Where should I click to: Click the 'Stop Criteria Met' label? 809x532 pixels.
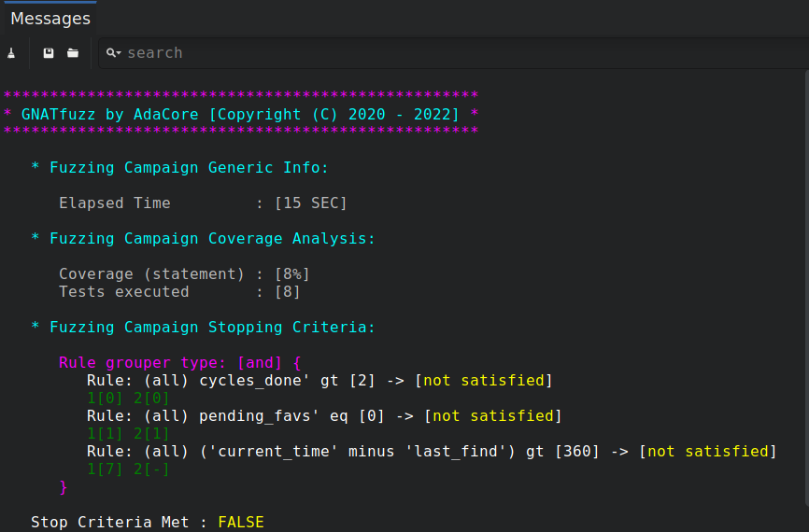pos(109,523)
